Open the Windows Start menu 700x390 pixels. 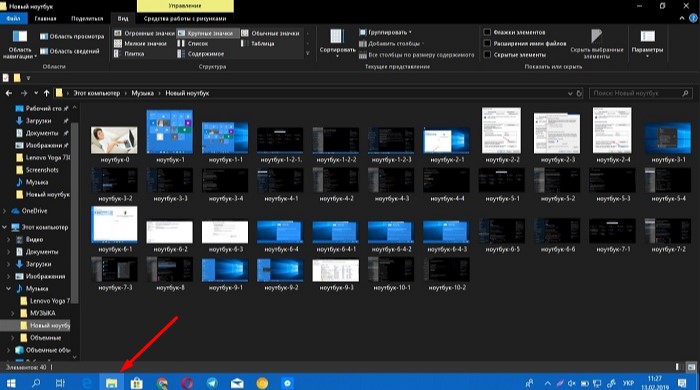pos(11,383)
